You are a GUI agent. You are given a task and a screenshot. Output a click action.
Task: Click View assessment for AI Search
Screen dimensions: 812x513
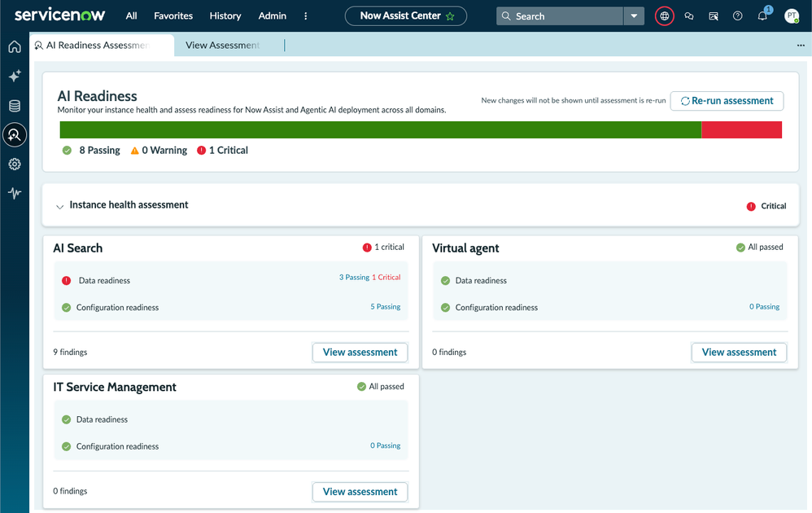click(360, 353)
